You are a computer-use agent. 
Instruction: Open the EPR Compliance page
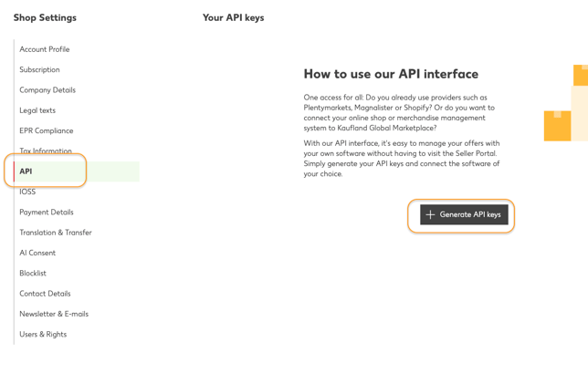(x=47, y=130)
